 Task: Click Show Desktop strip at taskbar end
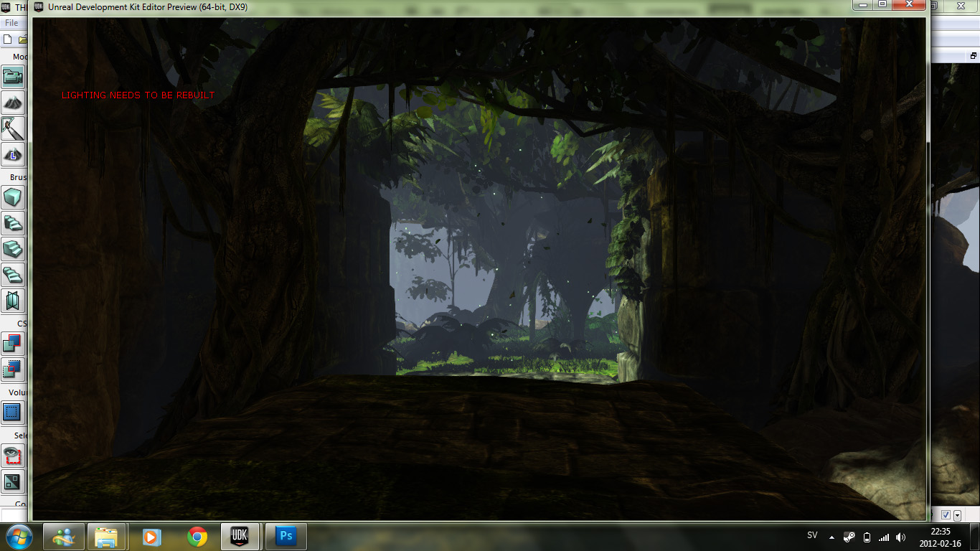[x=975, y=537]
